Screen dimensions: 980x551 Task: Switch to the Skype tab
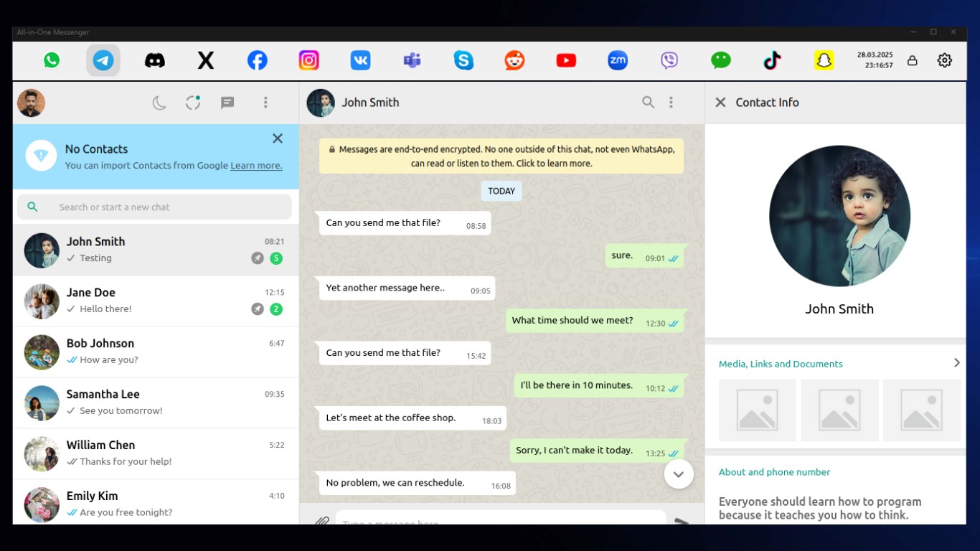463,60
